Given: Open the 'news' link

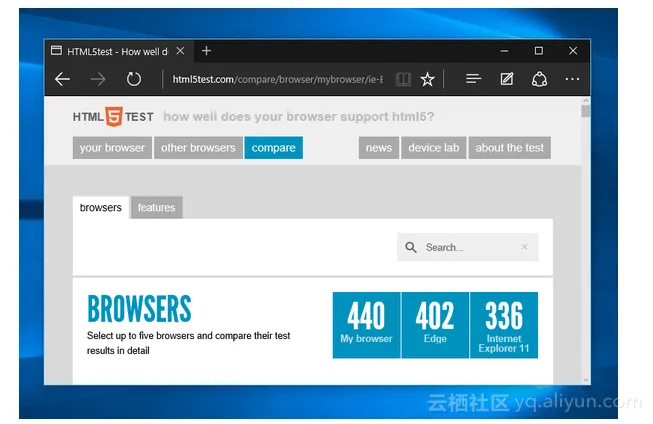Looking at the screenshot, I should (379, 148).
